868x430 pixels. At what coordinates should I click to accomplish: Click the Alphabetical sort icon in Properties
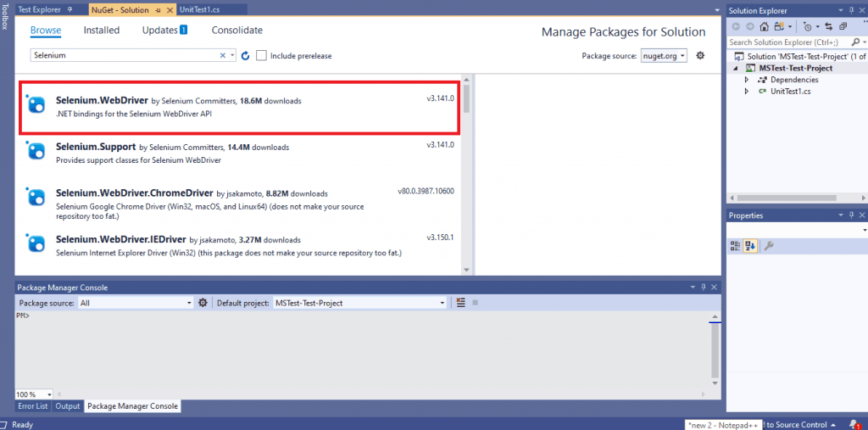click(x=750, y=246)
